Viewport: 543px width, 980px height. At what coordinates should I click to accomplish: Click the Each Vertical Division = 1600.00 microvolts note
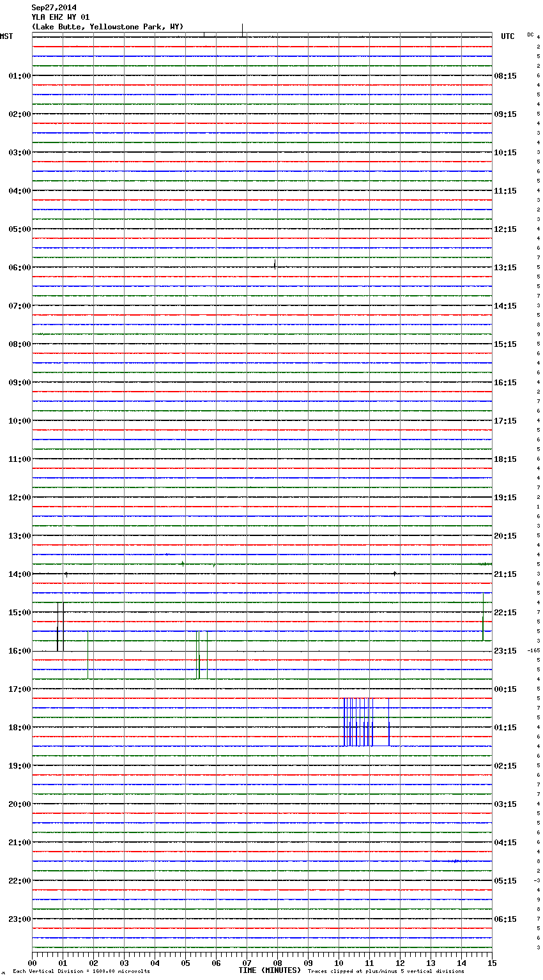[x=81, y=971]
